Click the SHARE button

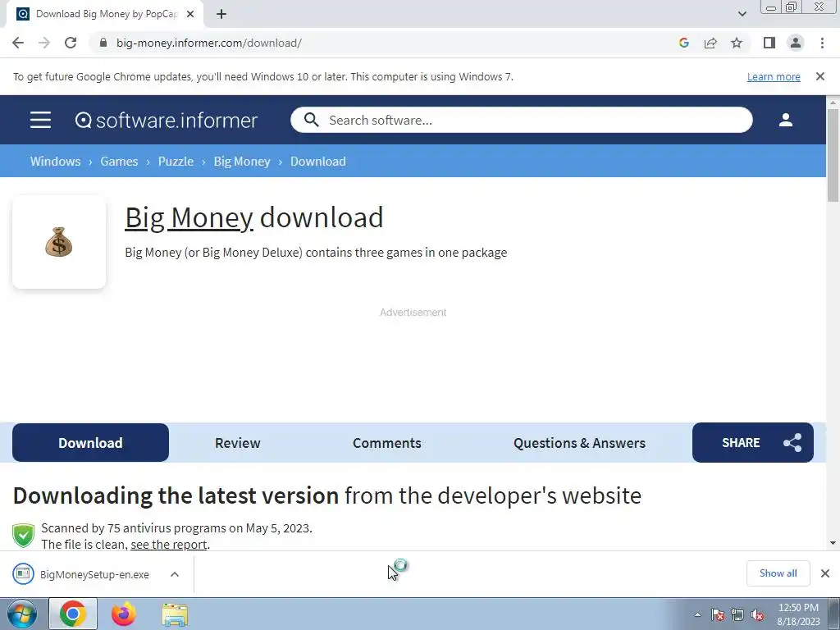pyautogui.click(x=753, y=442)
